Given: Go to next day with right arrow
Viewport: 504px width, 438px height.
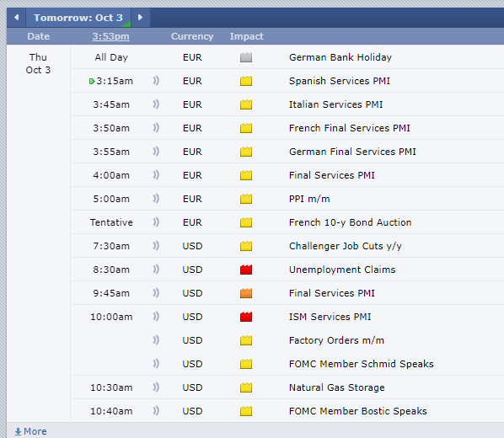Looking at the screenshot, I should [x=140, y=18].
